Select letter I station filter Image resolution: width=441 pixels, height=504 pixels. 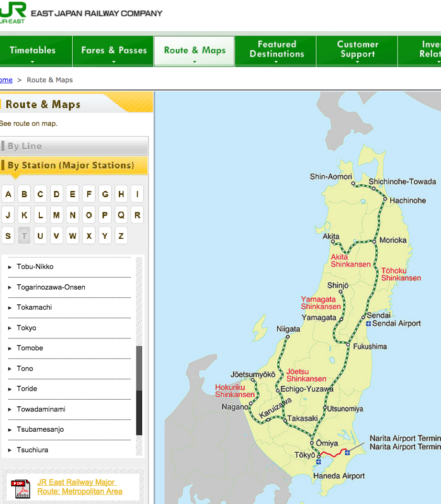click(137, 194)
